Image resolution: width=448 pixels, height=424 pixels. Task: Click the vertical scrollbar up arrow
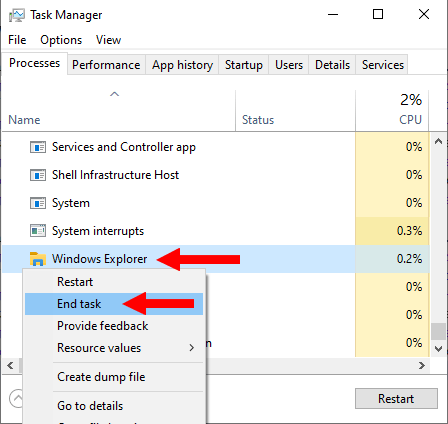438,141
